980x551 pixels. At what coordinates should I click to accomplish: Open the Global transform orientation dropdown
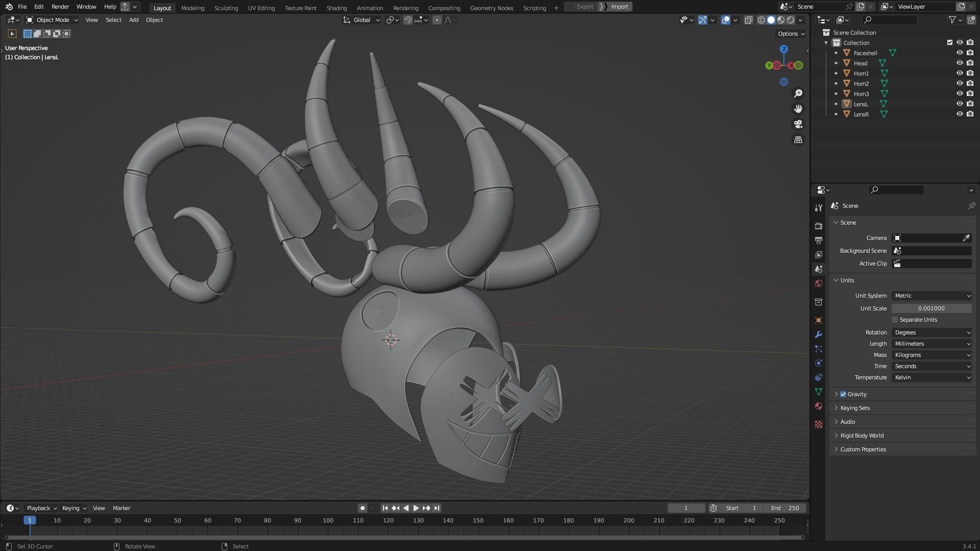click(x=362, y=20)
